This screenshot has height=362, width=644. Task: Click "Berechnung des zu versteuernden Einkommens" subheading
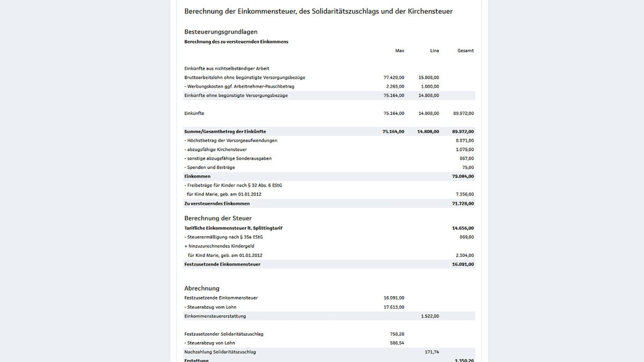(x=236, y=42)
